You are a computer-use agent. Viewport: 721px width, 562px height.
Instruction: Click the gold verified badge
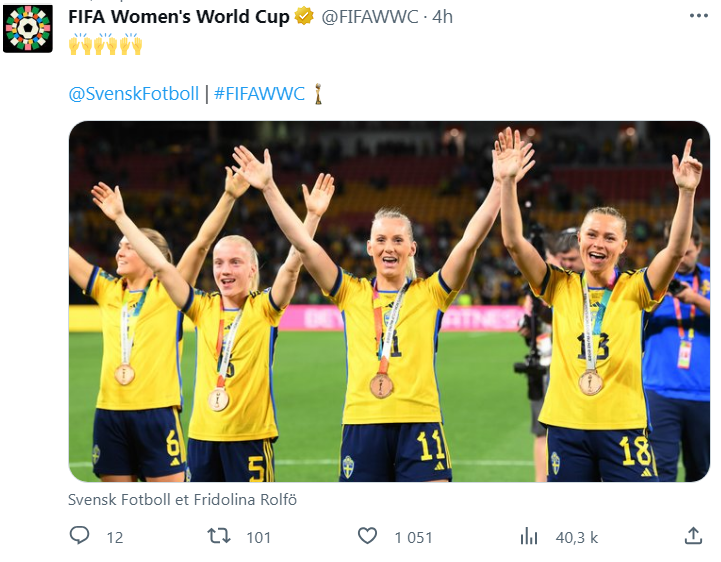[304, 17]
